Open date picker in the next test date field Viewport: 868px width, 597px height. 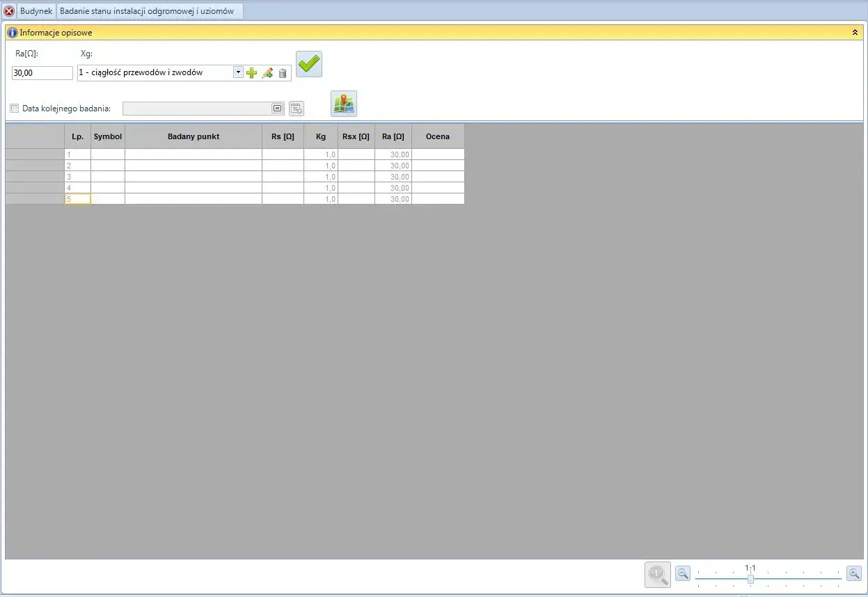pyautogui.click(x=277, y=109)
